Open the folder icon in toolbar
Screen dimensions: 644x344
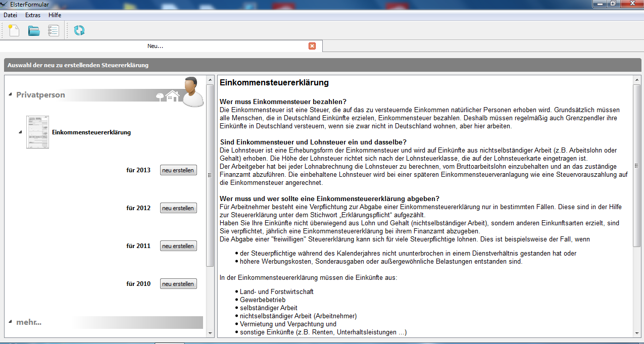tap(34, 31)
